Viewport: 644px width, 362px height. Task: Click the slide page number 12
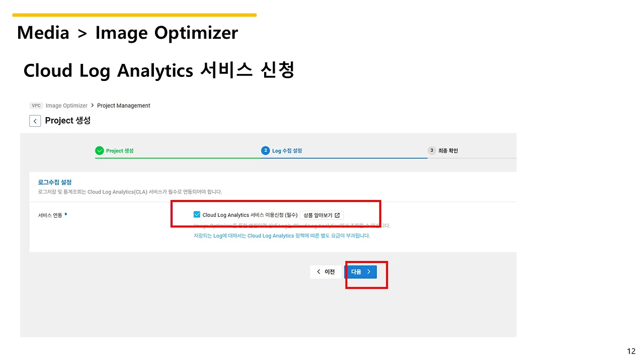tap(631, 351)
